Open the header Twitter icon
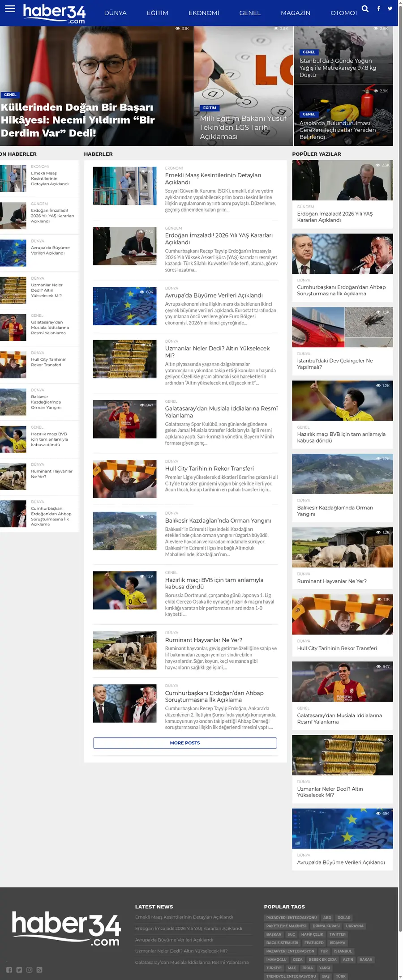Screen dimensions: 403x980 (390, 9)
